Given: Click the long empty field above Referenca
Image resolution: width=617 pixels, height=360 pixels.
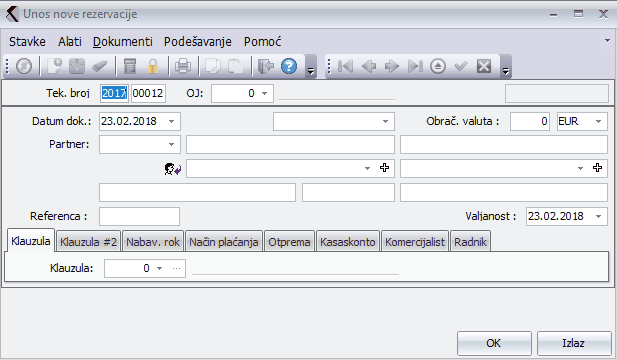Looking at the screenshot, I should 197,193.
